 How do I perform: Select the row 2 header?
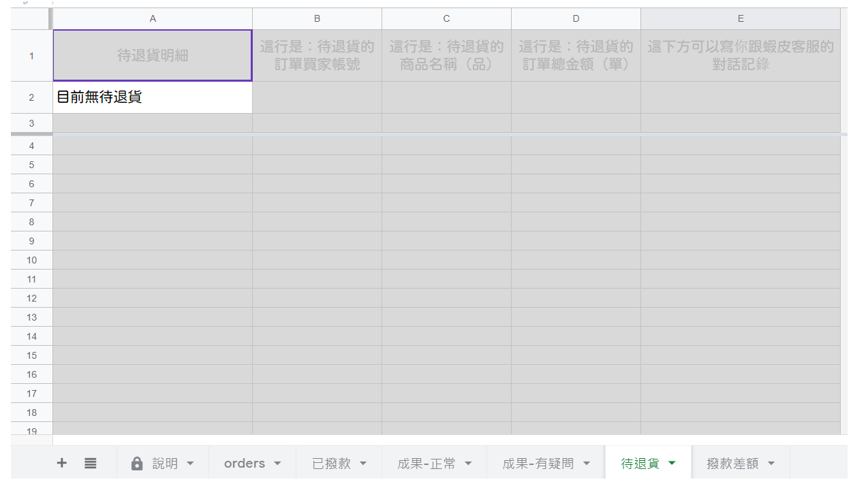(31, 97)
